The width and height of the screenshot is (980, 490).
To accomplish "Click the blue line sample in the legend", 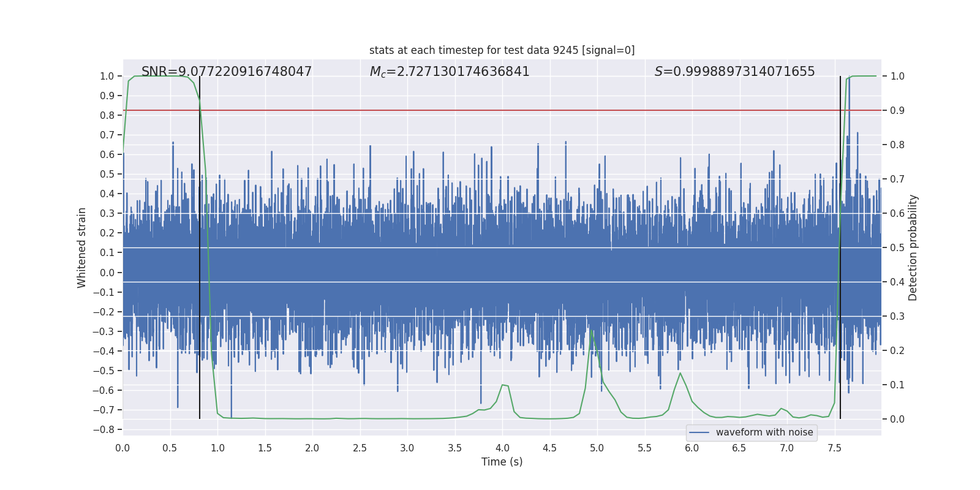I will (699, 432).
